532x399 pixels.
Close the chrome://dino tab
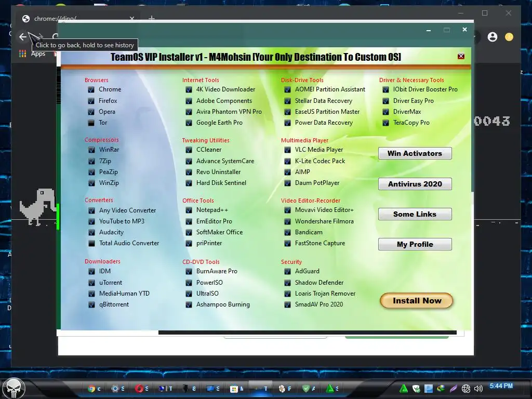[132, 19]
